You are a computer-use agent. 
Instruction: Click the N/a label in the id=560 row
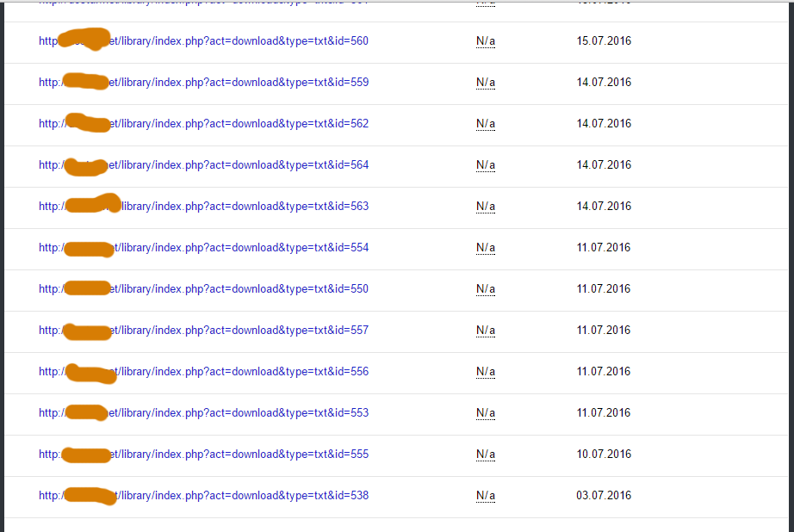486,41
